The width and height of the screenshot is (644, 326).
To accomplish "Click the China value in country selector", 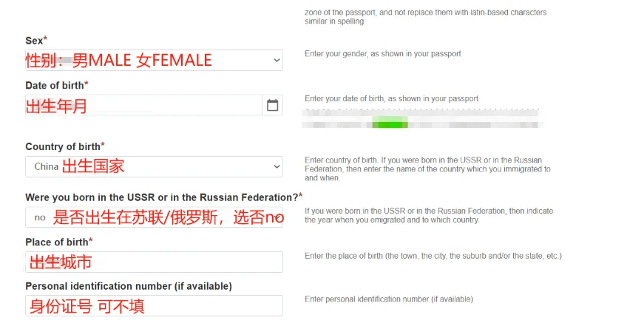I will coord(47,166).
